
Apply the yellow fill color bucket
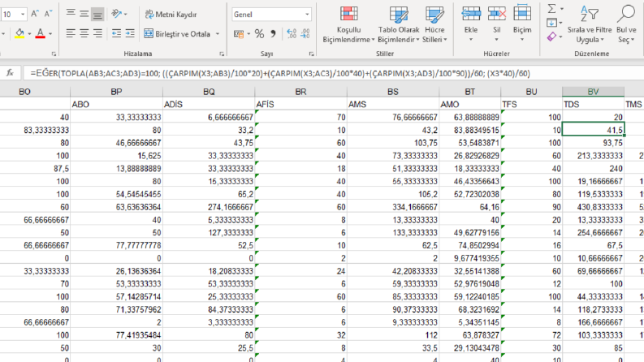tap(19, 33)
